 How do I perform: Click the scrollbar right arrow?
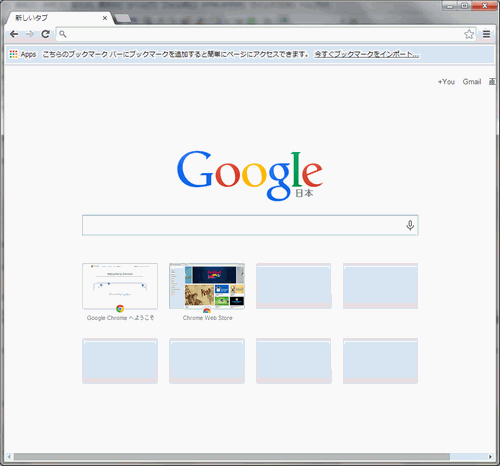[x=490, y=457]
